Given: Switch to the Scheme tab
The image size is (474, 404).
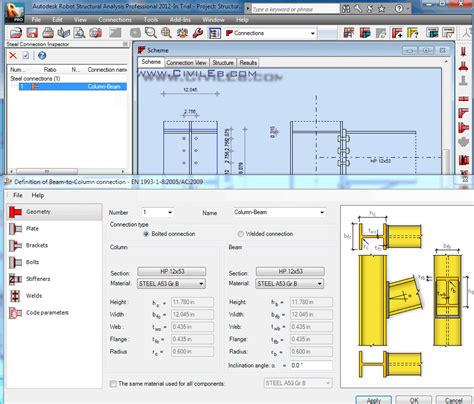Looking at the screenshot, I should [151, 62].
